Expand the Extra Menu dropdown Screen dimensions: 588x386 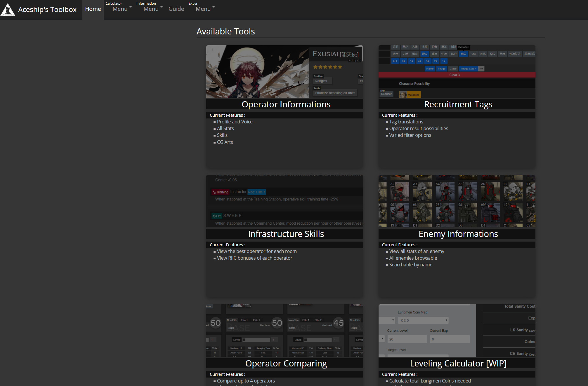click(x=203, y=9)
